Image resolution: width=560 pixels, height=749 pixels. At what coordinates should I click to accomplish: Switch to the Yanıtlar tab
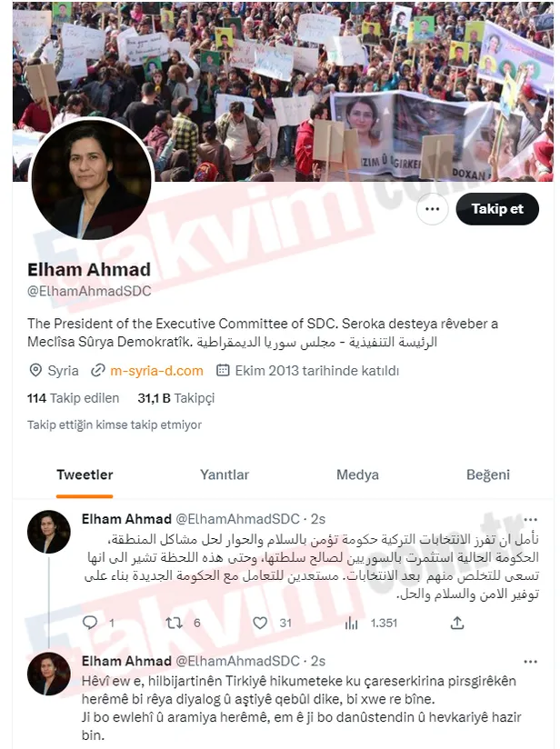(225, 474)
